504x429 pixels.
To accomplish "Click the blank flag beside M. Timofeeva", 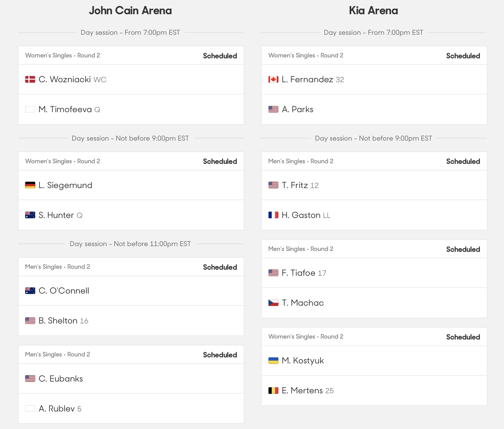I will pyautogui.click(x=30, y=109).
